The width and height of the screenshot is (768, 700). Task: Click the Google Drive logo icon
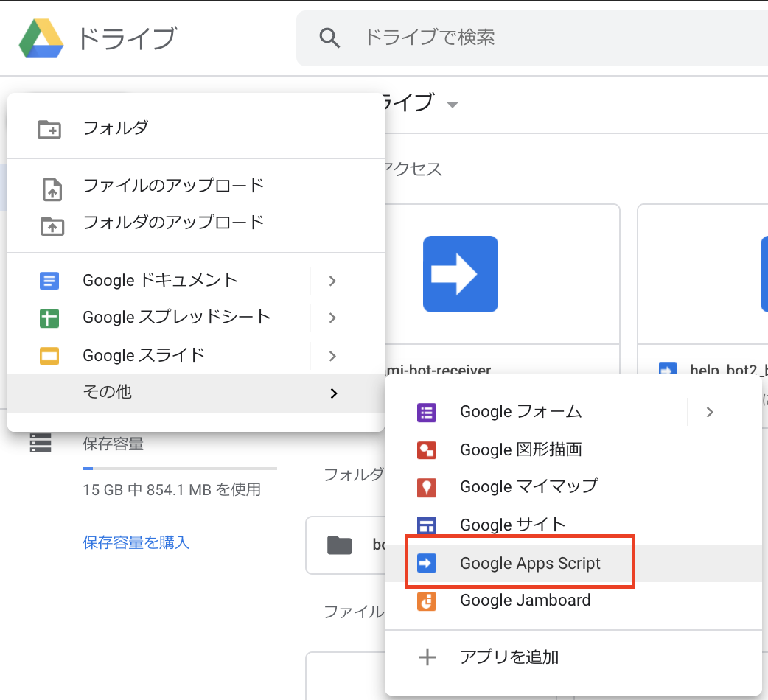41,37
